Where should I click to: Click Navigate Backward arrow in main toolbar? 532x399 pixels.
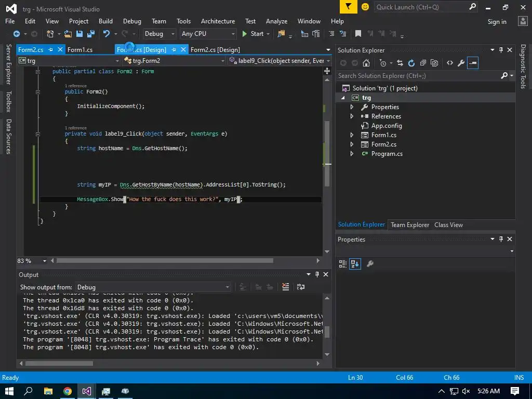tap(16, 34)
